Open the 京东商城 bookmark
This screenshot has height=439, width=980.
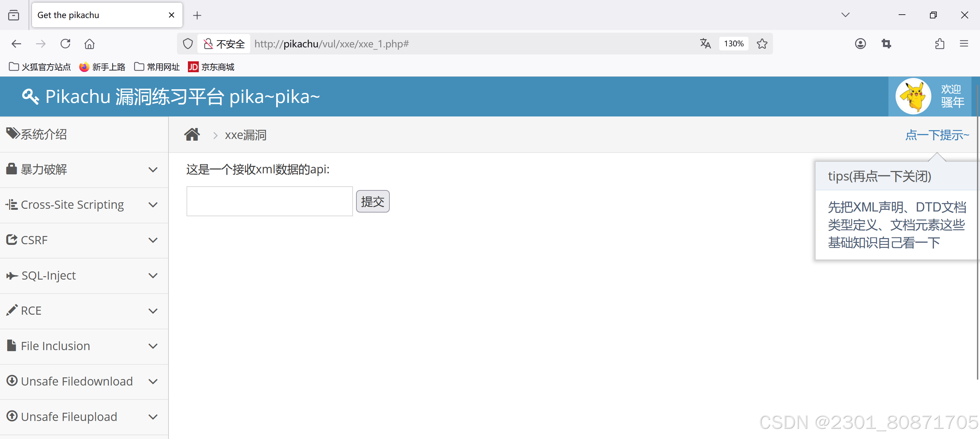tap(211, 67)
